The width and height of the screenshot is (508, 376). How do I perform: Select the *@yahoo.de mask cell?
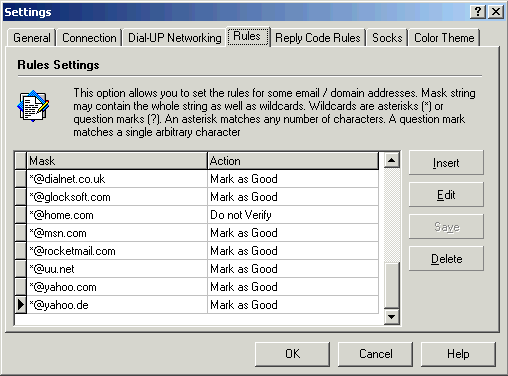[117, 305]
